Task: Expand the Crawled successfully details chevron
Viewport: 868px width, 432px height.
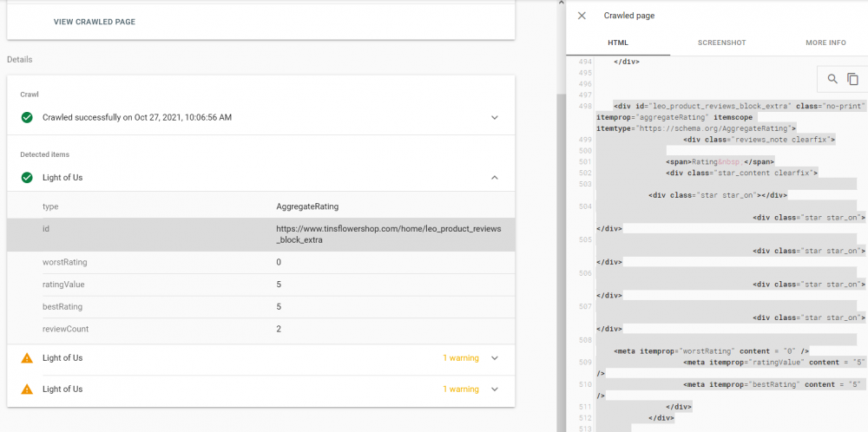Action: click(495, 117)
